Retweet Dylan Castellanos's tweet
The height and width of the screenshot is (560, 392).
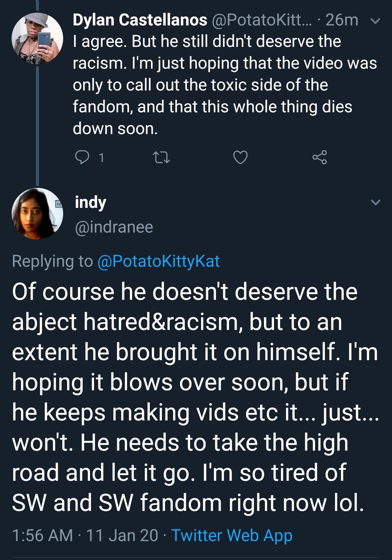point(161,157)
